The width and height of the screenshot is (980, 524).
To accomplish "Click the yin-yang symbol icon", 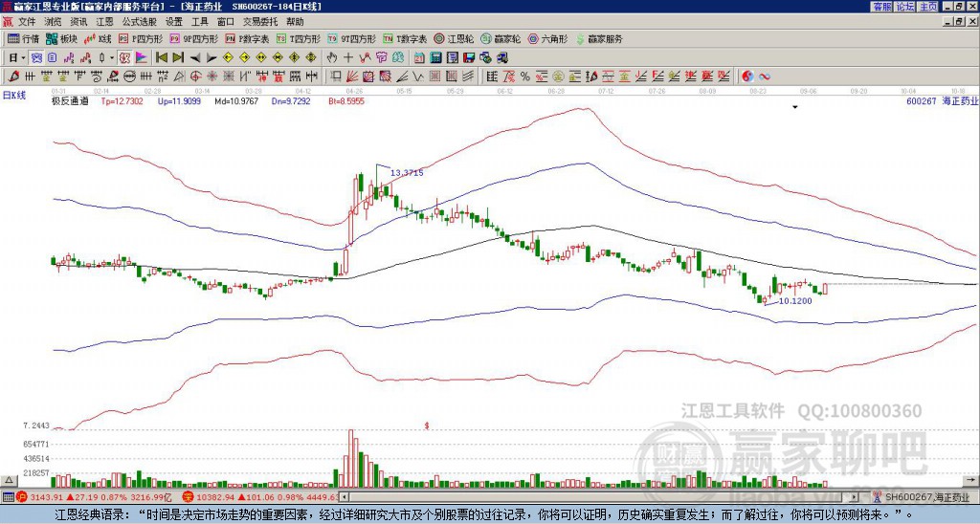I will [747, 76].
